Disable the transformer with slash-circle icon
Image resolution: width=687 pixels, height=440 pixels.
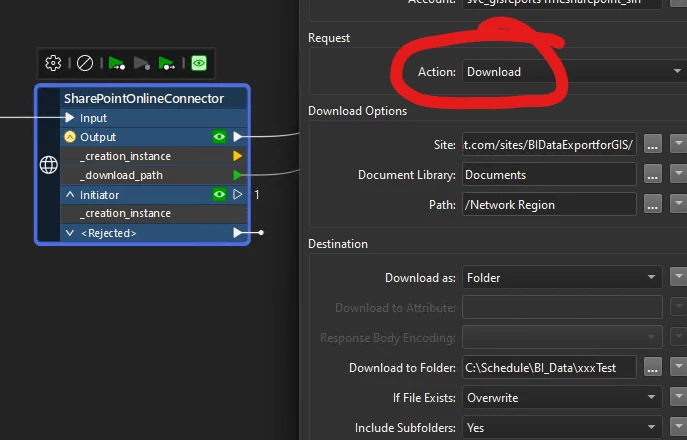(x=85, y=64)
